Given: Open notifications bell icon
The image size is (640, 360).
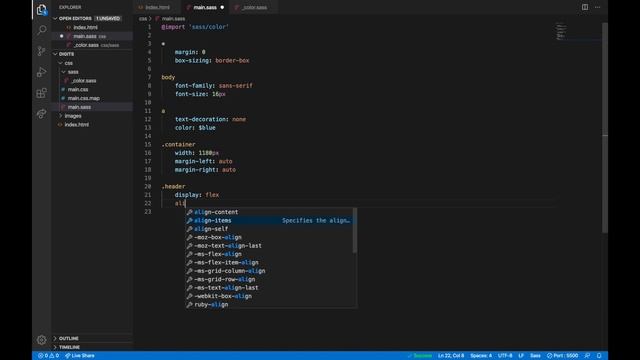Looking at the screenshot, I should click(x=599, y=356).
